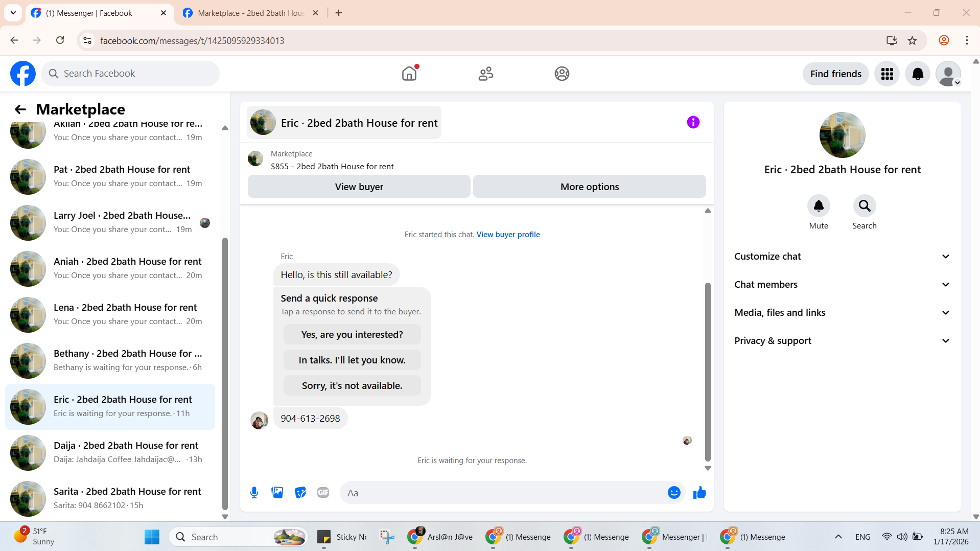
Task: Open Daija's conversation
Action: click(110, 453)
